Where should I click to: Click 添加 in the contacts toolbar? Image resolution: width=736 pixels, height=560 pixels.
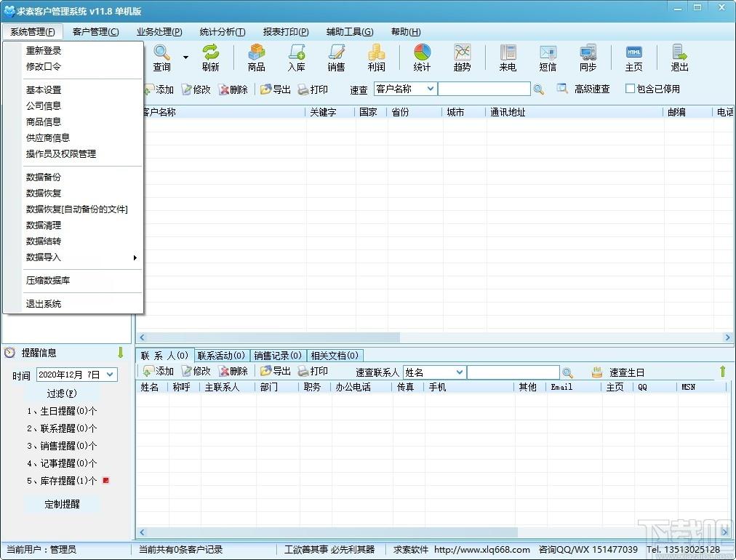click(x=159, y=371)
